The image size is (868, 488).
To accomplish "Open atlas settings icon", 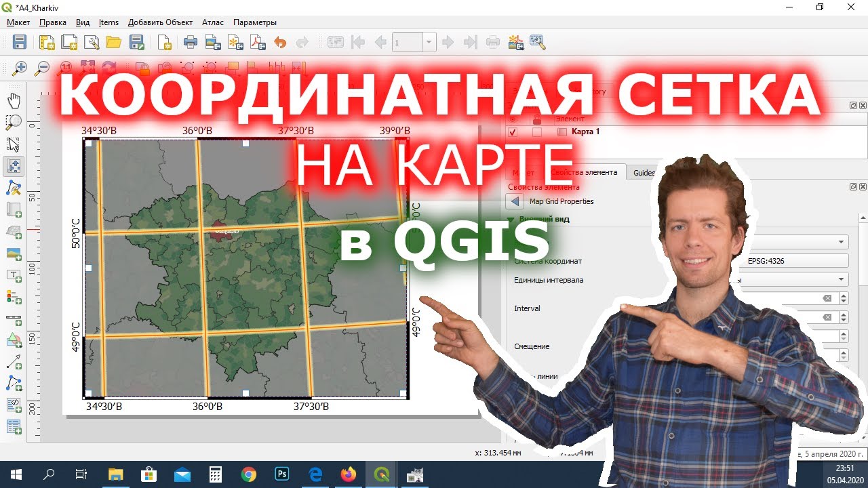I will point(538,42).
